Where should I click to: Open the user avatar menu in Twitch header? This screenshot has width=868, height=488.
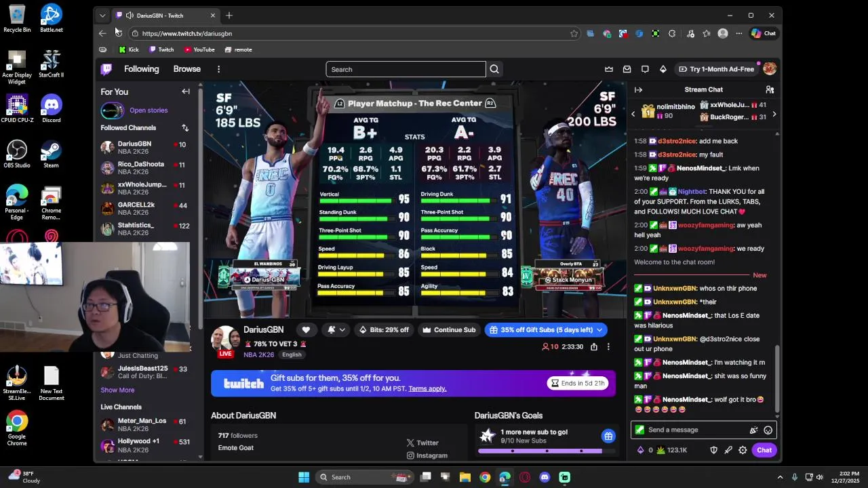click(769, 69)
